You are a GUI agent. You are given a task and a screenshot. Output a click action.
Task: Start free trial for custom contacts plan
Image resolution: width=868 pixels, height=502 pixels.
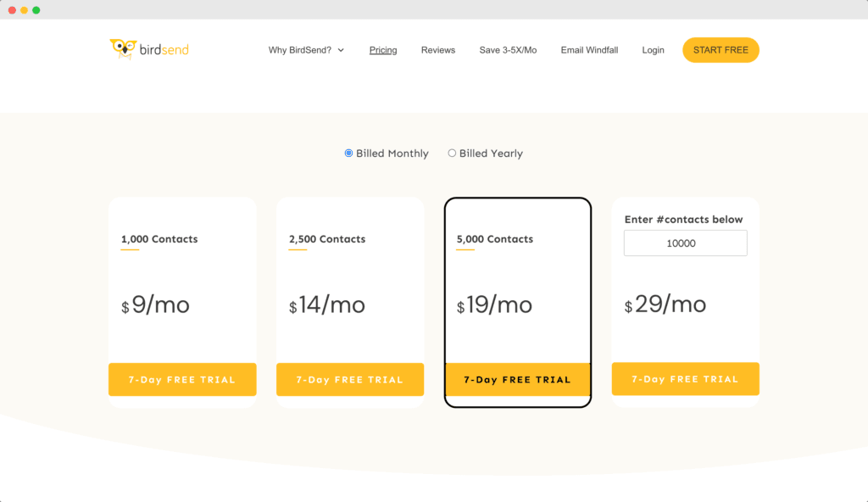pos(685,379)
